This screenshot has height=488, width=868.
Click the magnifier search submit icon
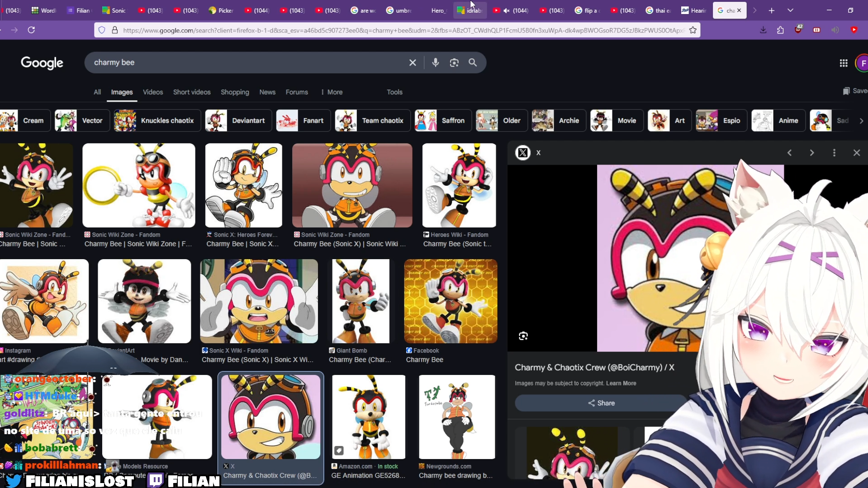pos(473,62)
